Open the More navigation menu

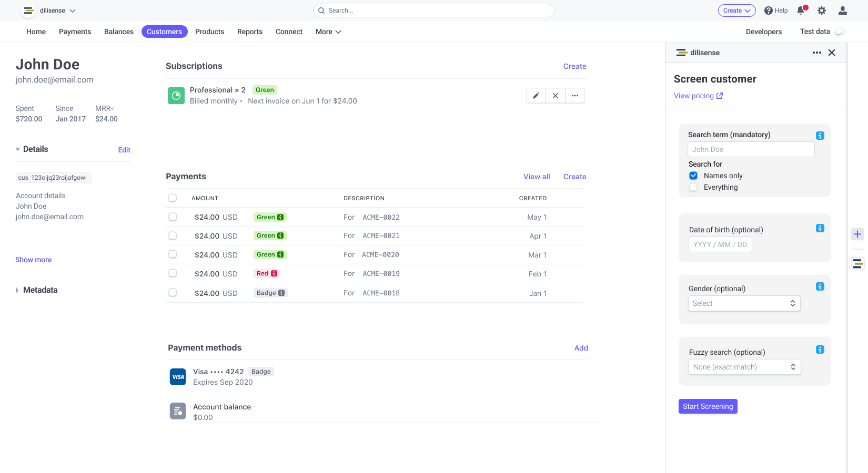point(328,32)
